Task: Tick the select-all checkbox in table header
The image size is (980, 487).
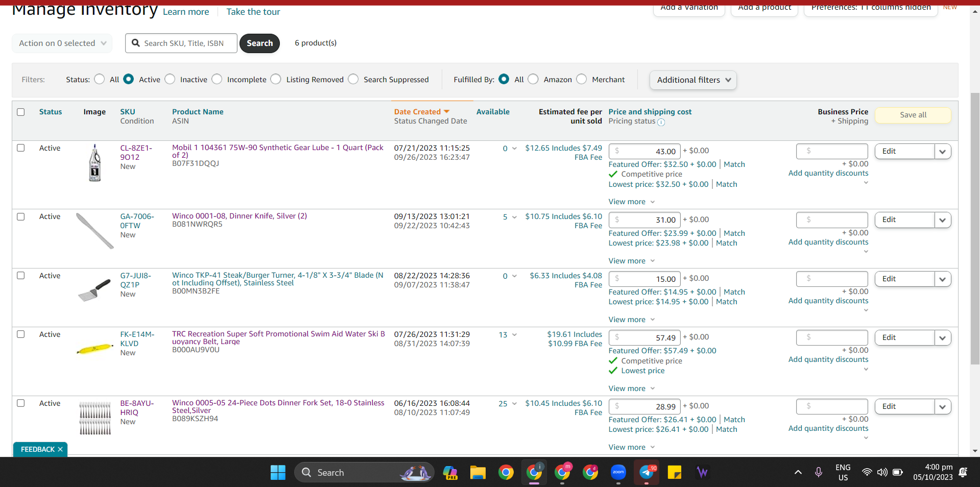Action: click(x=21, y=112)
